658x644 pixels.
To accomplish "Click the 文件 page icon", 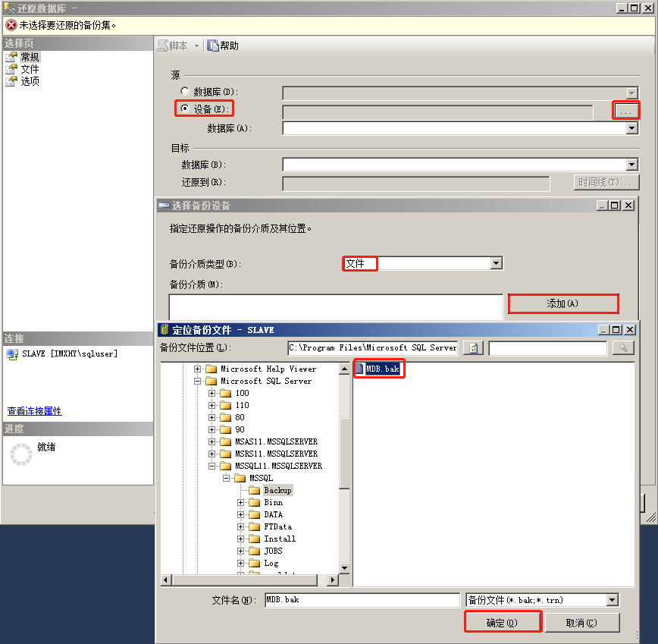I will 12,69.
